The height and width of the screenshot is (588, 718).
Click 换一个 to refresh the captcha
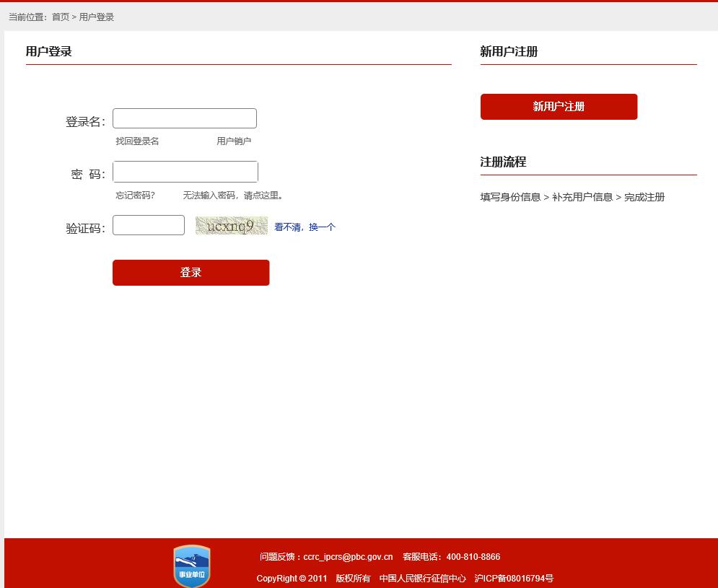click(x=322, y=227)
